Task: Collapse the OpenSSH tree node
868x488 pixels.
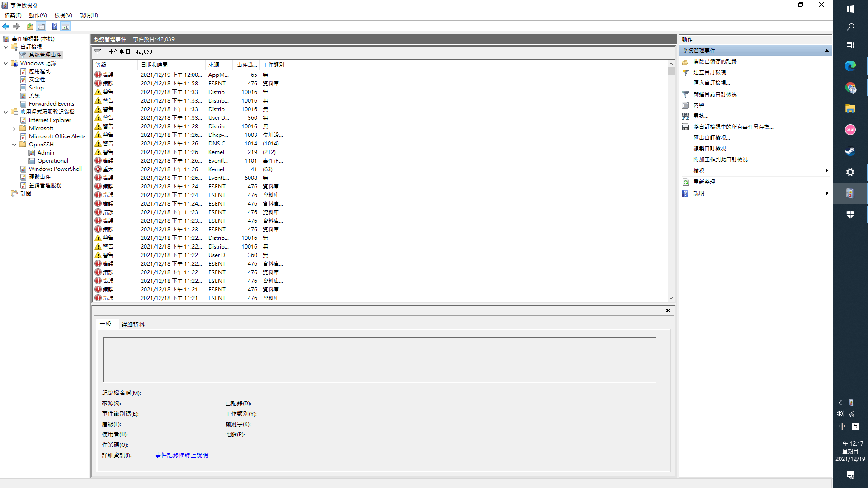Action: [14, 145]
